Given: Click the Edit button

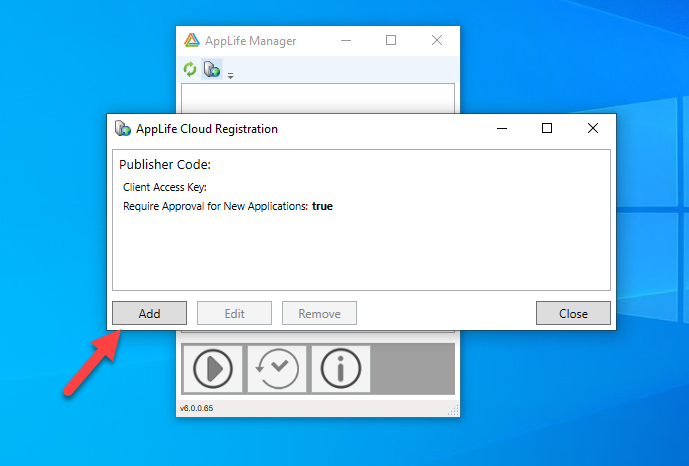Looking at the screenshot, I should 234,313.
